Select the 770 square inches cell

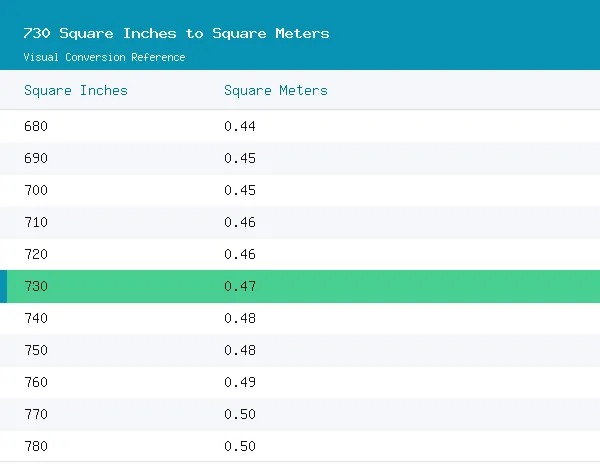[36, 414]
